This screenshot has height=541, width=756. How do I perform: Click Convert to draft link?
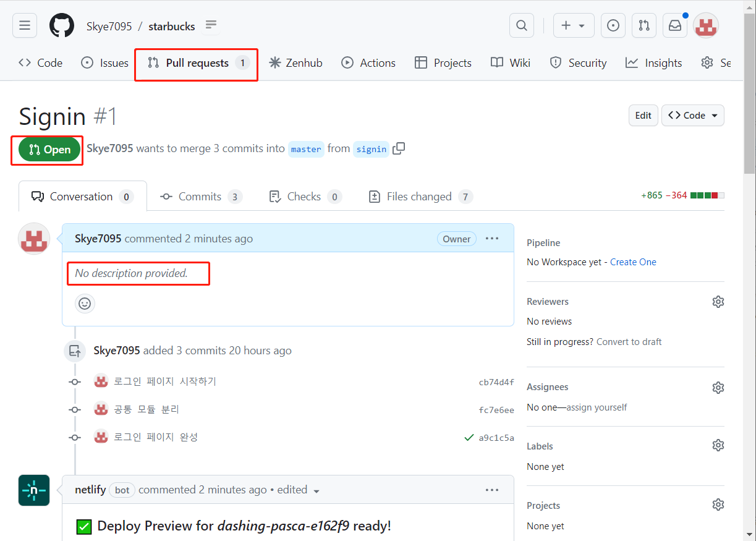[x=629, y=342]
